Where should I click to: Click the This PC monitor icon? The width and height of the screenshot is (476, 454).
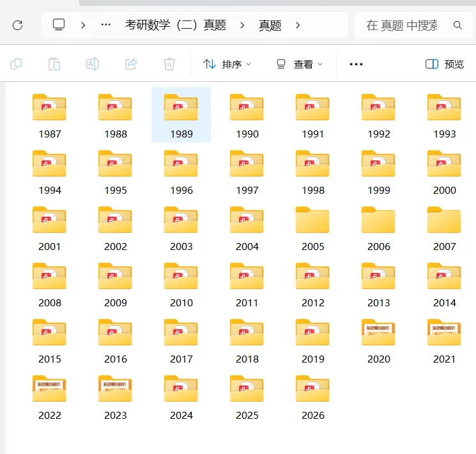coord(59,24)
